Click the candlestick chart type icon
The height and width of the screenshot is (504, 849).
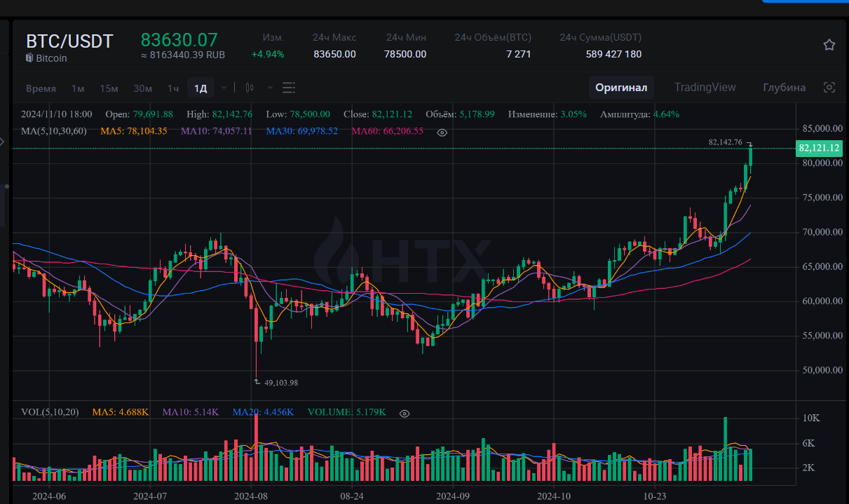tap(250, 88)
